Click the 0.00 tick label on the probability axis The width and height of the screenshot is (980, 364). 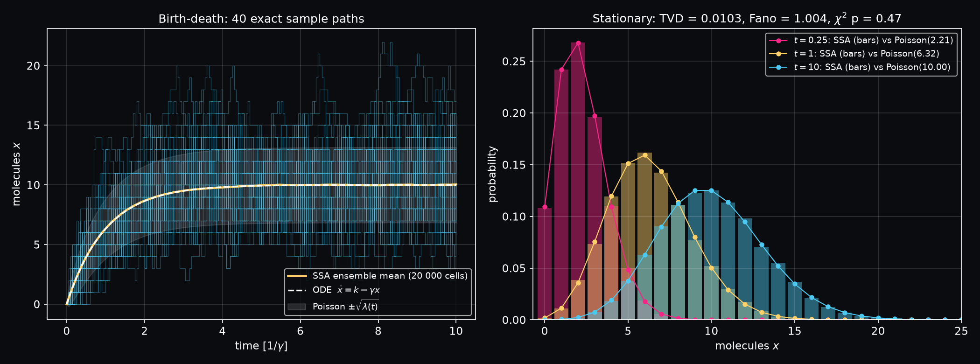(x=514, y=320)
